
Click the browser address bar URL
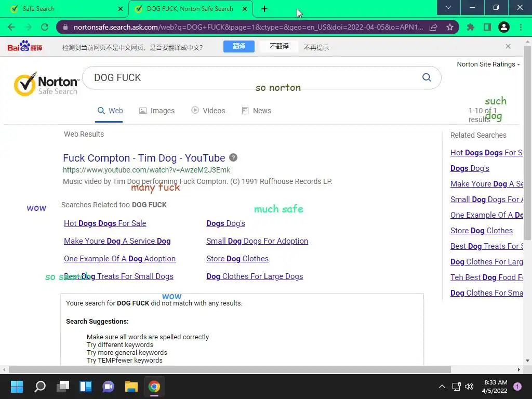(248, 27)
